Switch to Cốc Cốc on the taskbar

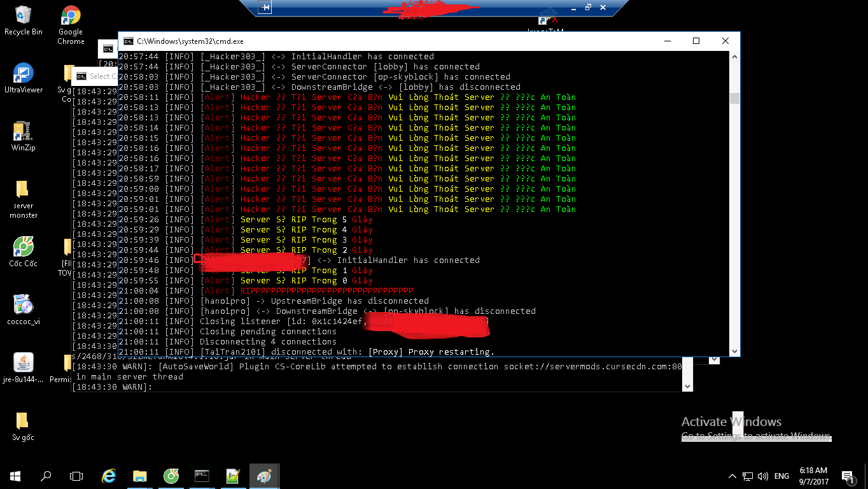(171, 476)
